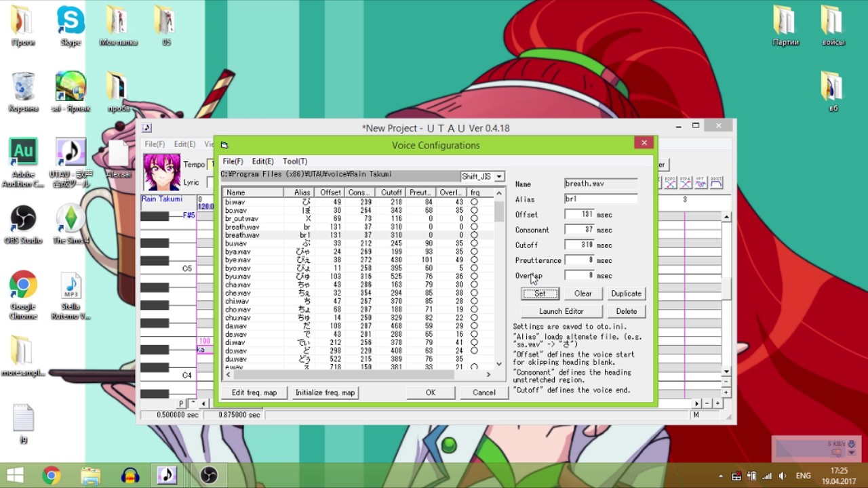This screenshot has height=488, width=868.
Task: Click File Explorer icon on the taskbar
Action: coord(91,475)
